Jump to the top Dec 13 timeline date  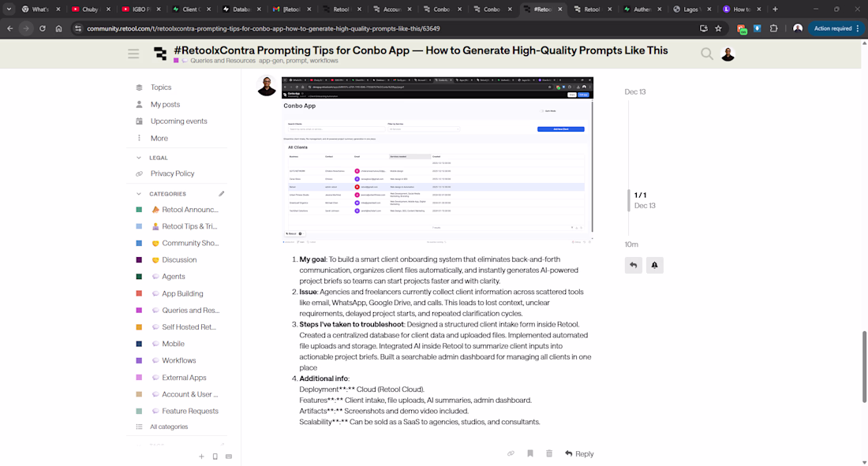coord(635,92)
